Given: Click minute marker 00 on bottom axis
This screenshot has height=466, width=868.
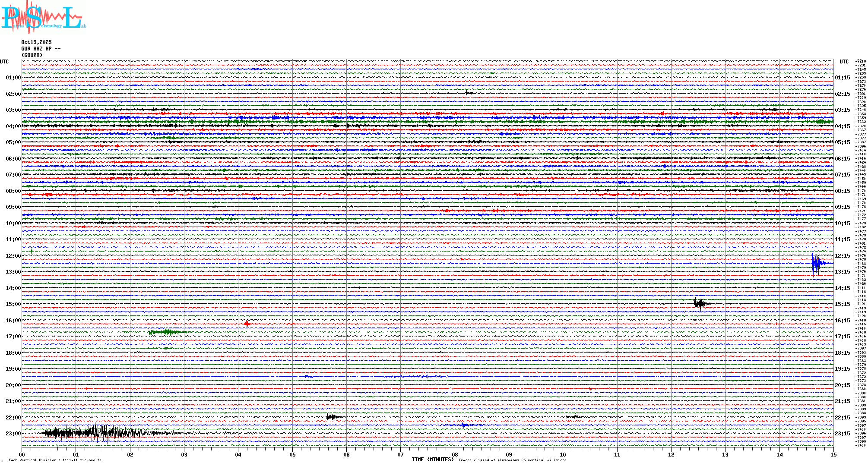Looking at the screenshot, I should pyautogui.click(x=22, y=454).
